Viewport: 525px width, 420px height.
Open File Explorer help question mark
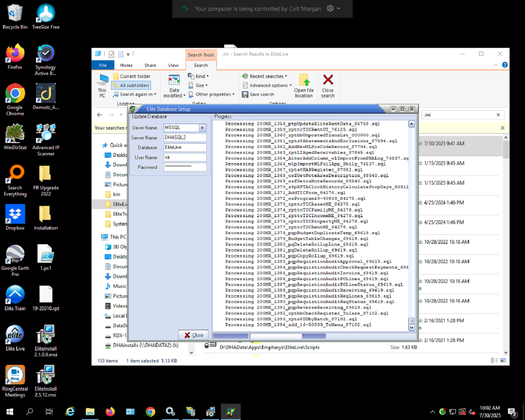(505, 65)
